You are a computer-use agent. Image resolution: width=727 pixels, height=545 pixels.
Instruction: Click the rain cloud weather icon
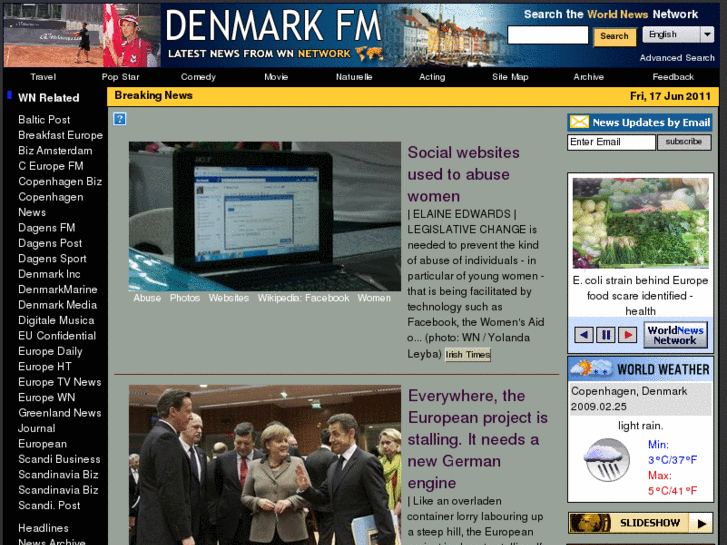pos(608,460)
